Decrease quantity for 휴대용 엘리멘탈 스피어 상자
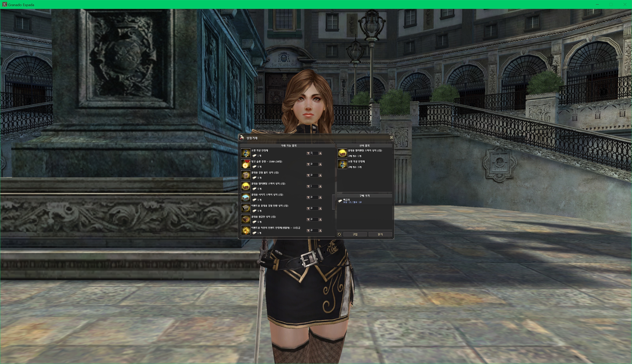632x364 pixels. 308,186
